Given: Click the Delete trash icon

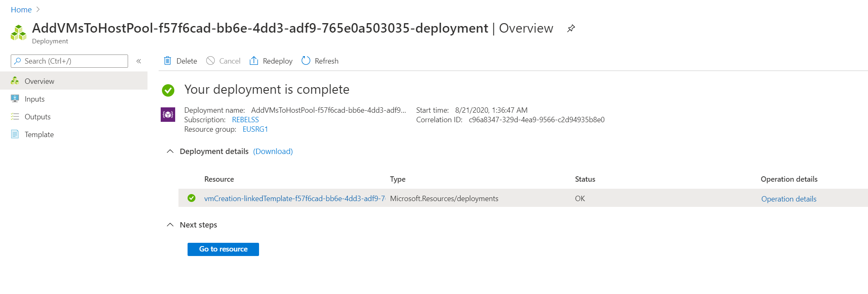Looking at the screenshot, I should pos(167,61).
